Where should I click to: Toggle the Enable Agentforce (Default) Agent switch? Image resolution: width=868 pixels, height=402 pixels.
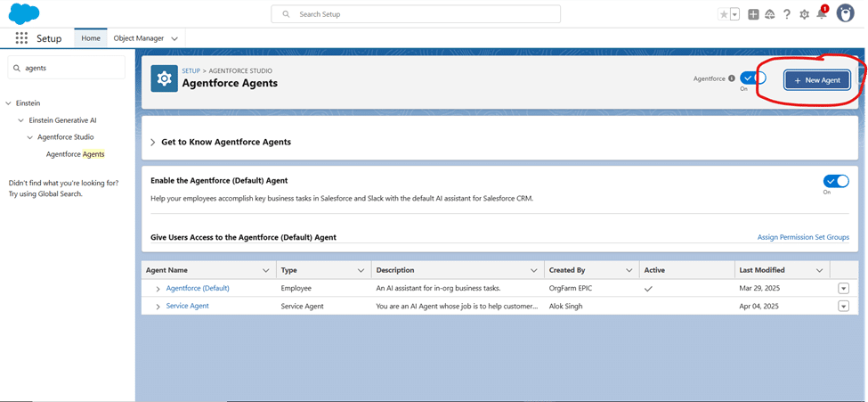point(836,181)
